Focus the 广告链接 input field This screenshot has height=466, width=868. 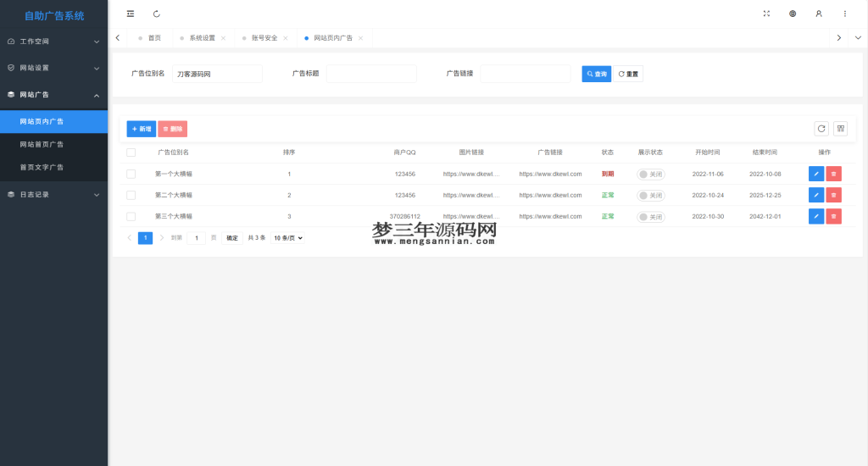coord(526,74)
